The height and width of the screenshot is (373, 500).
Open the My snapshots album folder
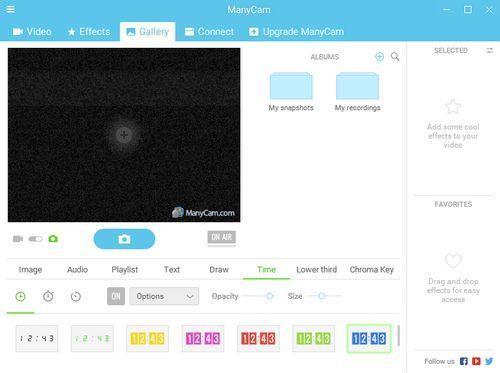(x=291, y=92)
